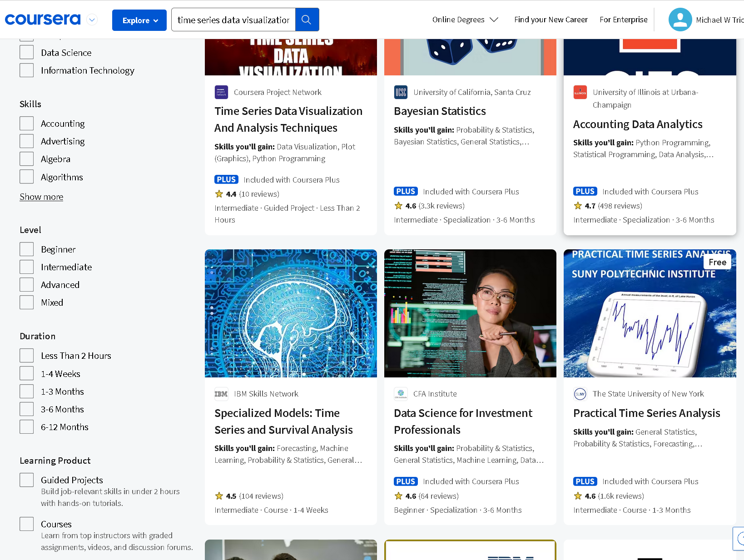Viewport: 744px width, 560px height.
Task: Click the search magnifying glass icon
Action: pyautogui.click(x=307, y=19)
